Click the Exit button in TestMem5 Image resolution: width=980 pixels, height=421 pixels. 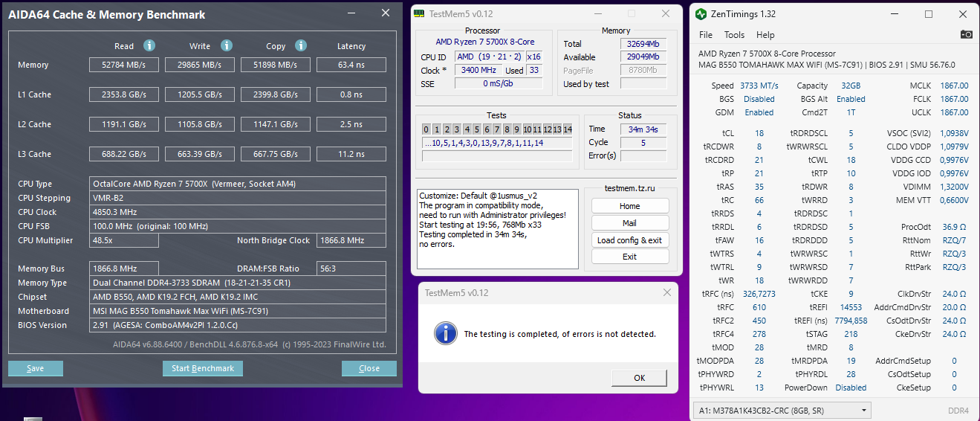pos(630,257)
